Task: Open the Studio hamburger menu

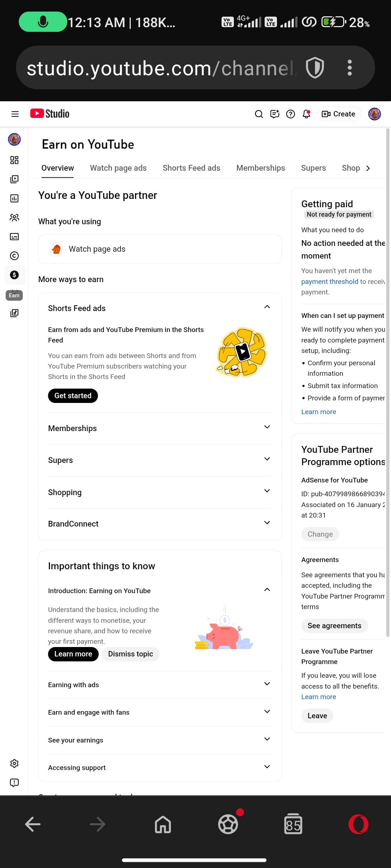Action: click(x=15, y=114)
